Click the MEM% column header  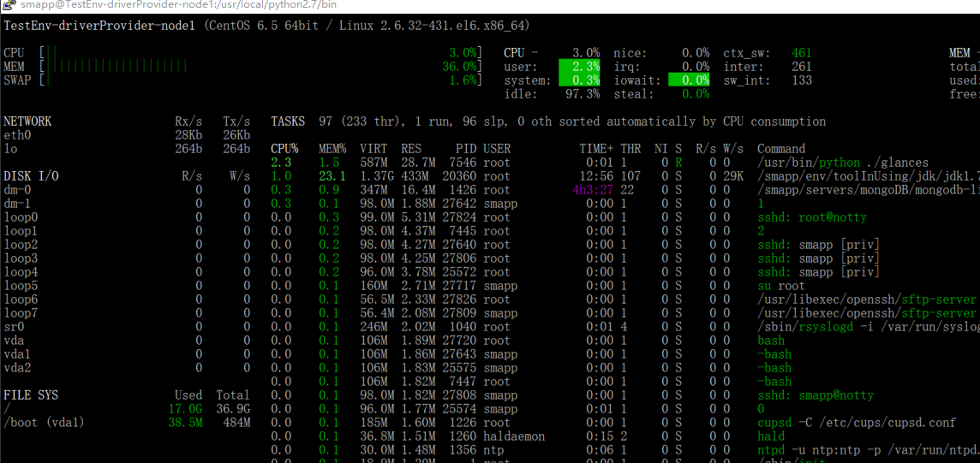332,149
